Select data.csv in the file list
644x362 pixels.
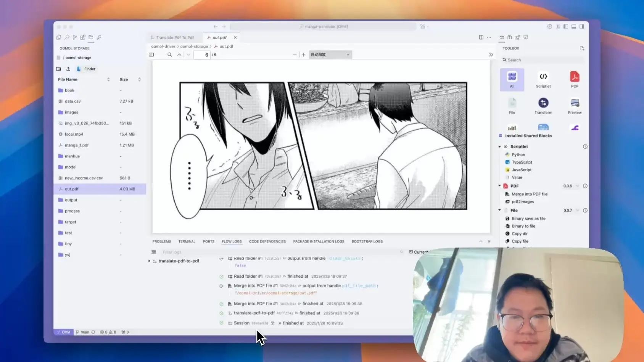point(100,101)
